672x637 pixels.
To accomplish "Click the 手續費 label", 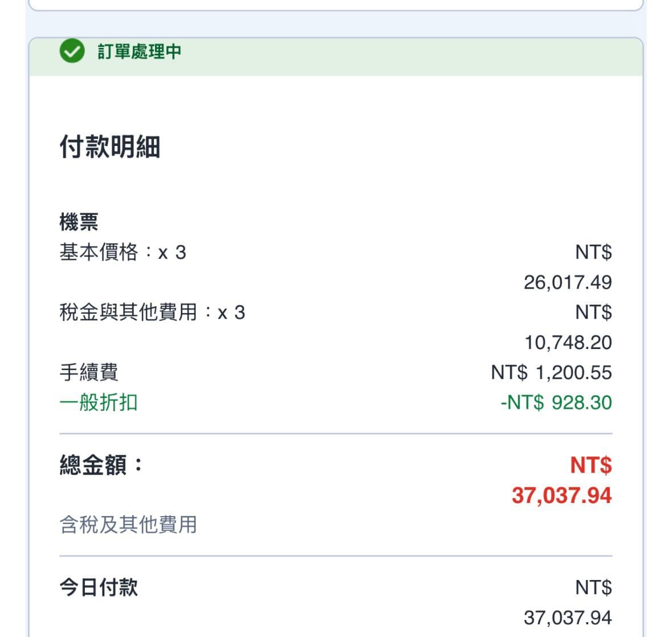I will 89,372.
